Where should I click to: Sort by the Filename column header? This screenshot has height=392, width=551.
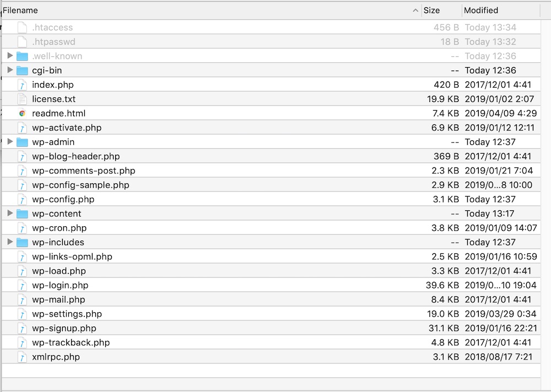[x=212, y=10]
